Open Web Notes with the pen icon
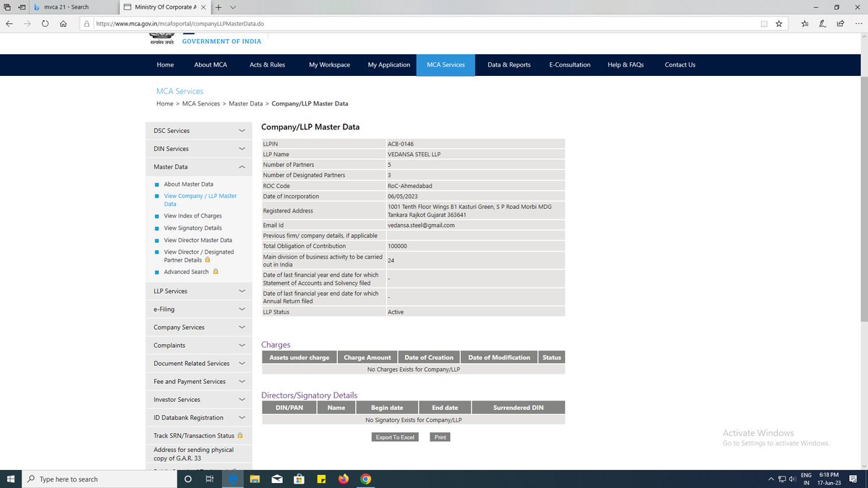 pyautogui.click(x=822, y=23)
